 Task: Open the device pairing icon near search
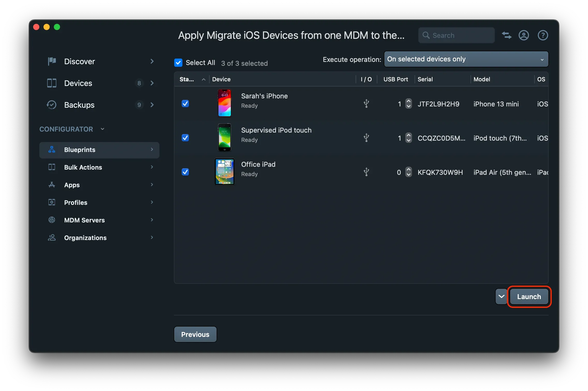pyautogui.click(x=506, y=35)
